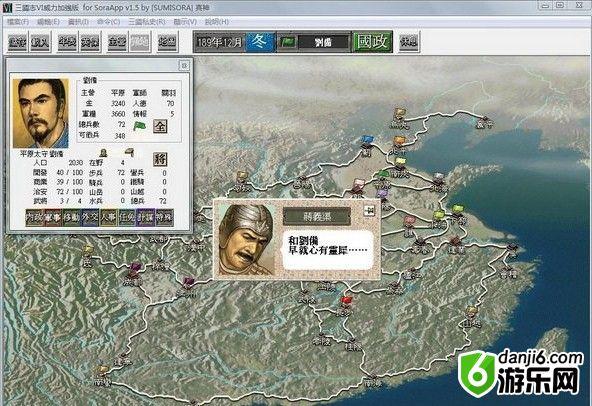Click the green 國政 button
Image resolution: width=592 pixels, height=406 pixels.
372,42
